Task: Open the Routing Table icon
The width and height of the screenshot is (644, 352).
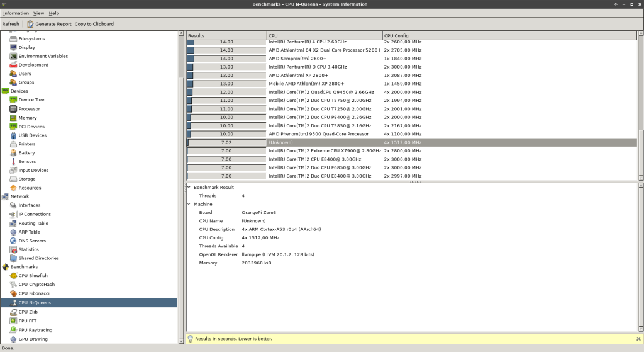Action: pos(13,224)
